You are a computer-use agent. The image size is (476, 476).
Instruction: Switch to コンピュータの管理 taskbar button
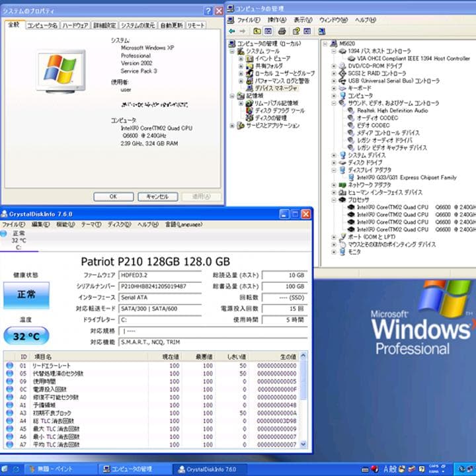[x=135, y=469]
